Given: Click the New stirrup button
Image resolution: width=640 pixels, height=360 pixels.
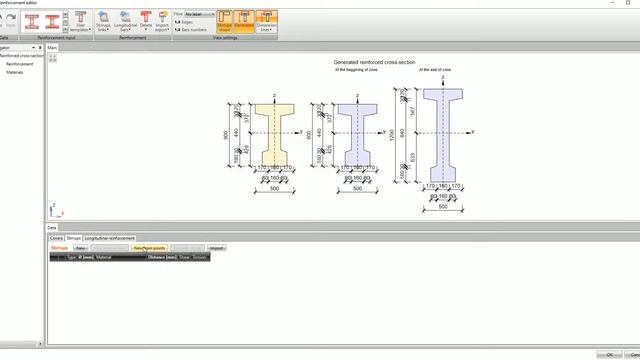Looking at the screenshot, I should [x=80, y=248].
